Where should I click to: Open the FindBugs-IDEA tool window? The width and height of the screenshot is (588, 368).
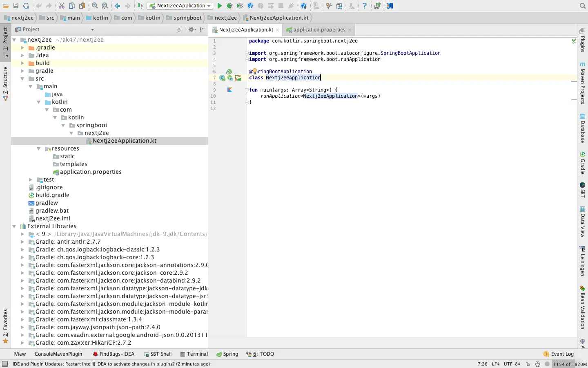(x=113, y=354)
